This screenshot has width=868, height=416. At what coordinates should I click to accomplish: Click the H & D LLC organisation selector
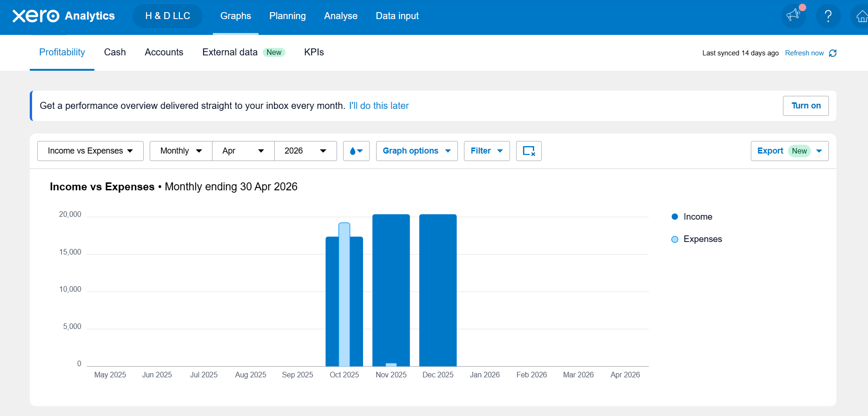167,16
